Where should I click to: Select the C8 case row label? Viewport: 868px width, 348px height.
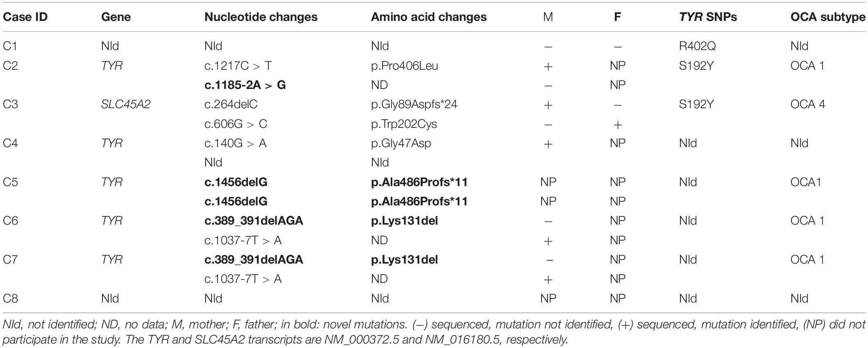[10, 298]
